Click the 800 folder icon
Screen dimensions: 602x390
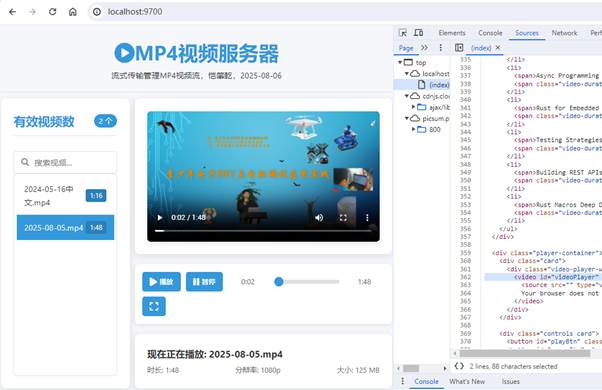point(422,129)
